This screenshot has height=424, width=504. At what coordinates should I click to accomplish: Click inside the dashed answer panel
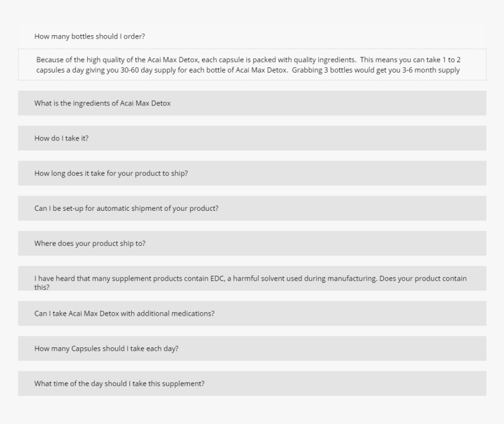(x=252, y=64)
